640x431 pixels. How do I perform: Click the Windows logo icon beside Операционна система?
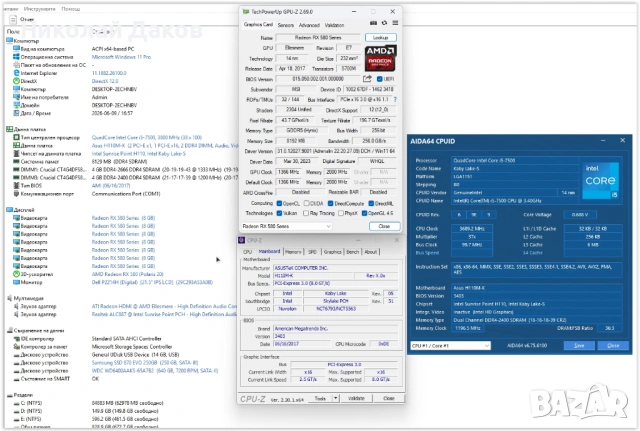[16, 57]
